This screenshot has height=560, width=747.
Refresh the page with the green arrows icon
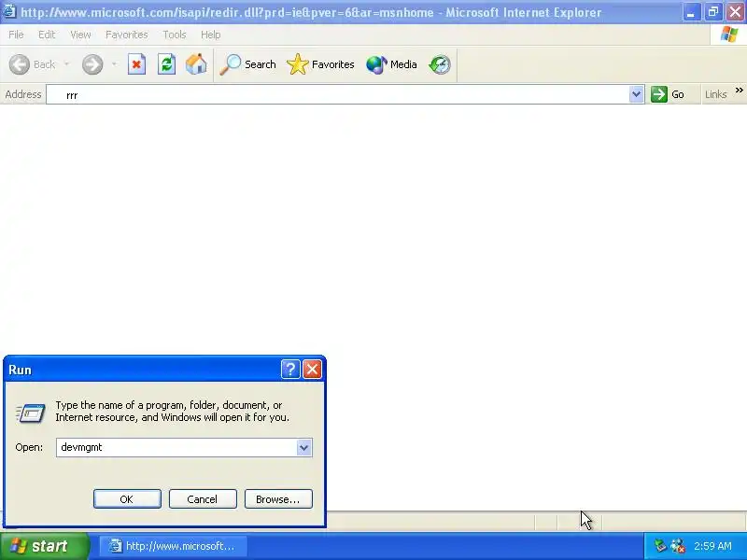point(167,64)
